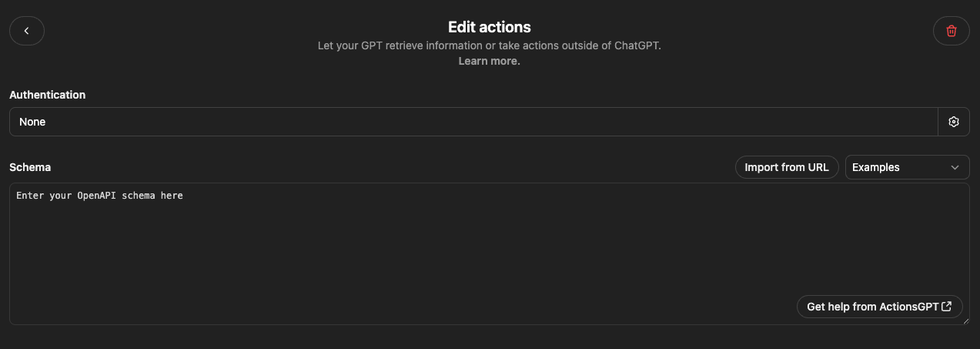Select the 'None' authentication value text
This screenshot has height=349, width=980.
coord(32,122)
